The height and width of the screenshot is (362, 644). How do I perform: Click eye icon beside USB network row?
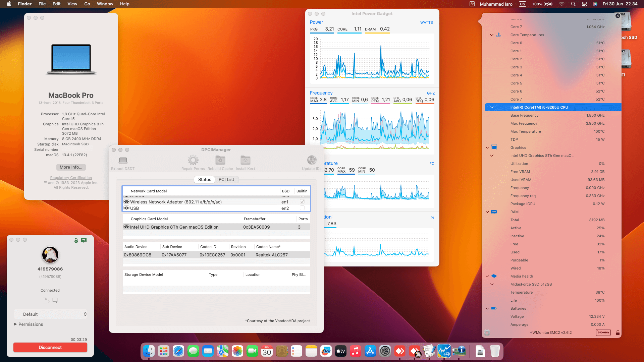click(126, 208)
